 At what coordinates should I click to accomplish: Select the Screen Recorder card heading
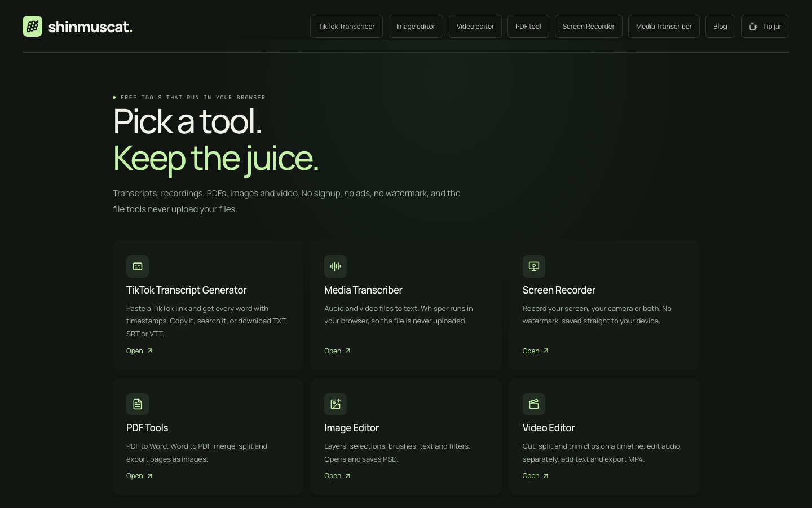[x=559, y=290]
